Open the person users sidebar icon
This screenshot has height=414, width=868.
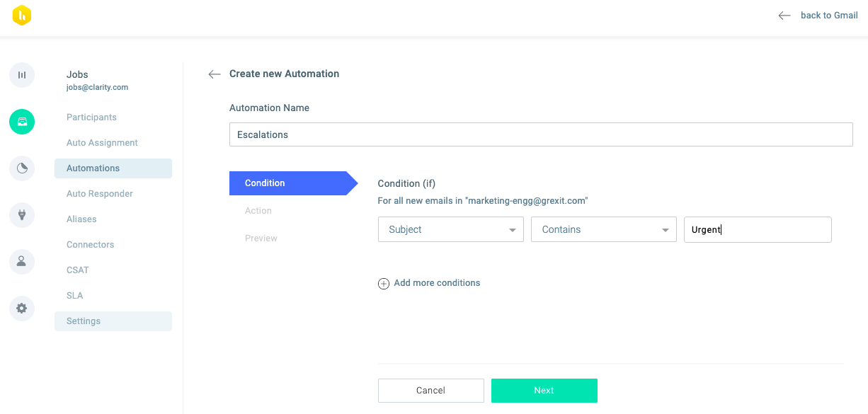22,262
